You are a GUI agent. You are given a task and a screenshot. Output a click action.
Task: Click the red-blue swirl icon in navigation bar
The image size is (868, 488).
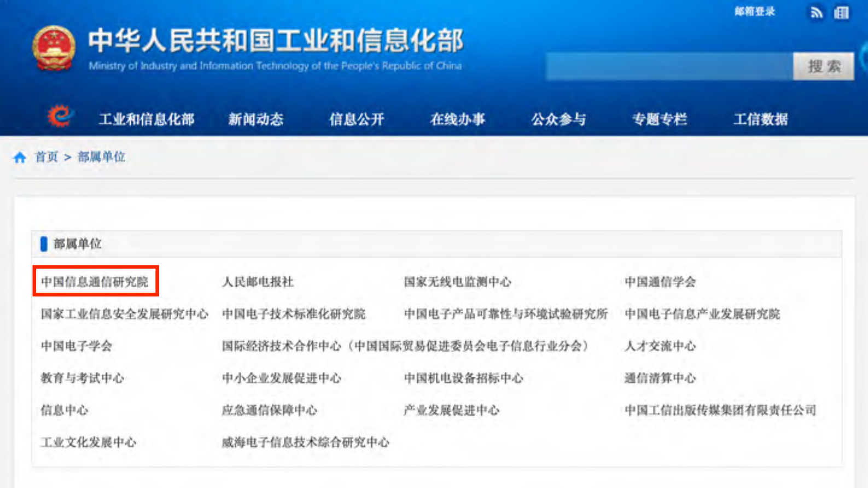[x=60, y=116]
